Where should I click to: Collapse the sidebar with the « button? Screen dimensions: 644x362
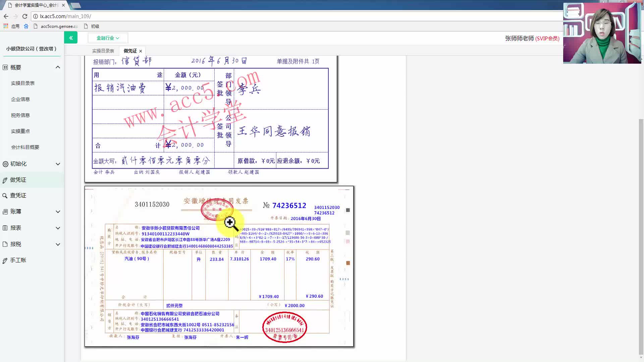71,38
